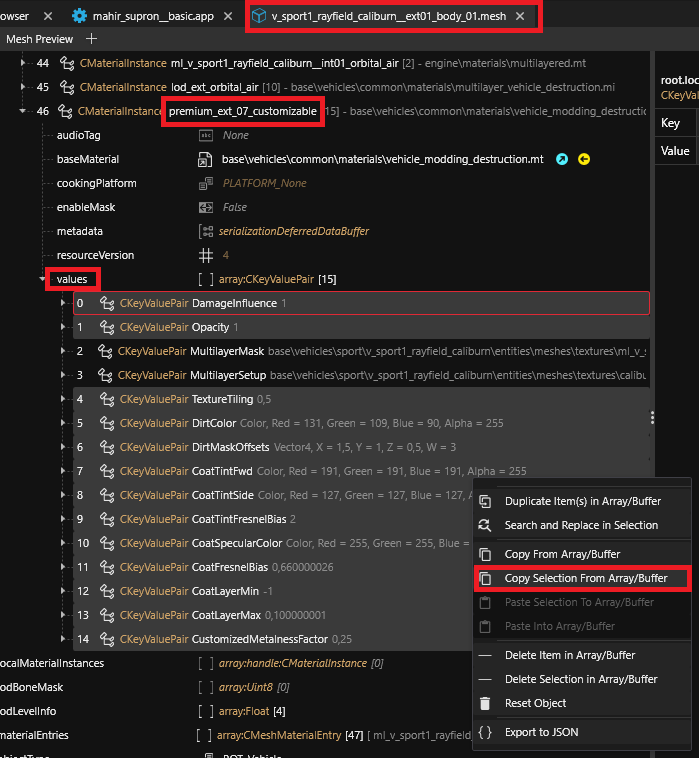Viewport: 699px width, 758px height.
Task: Select Delete Selection in Array/Buffer
Action: click(581, 679)
